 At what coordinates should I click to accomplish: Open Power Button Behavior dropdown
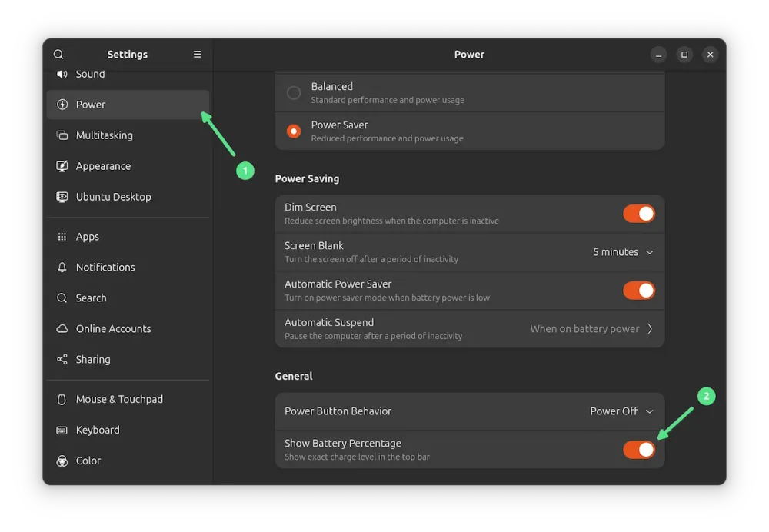coord(622,411)
